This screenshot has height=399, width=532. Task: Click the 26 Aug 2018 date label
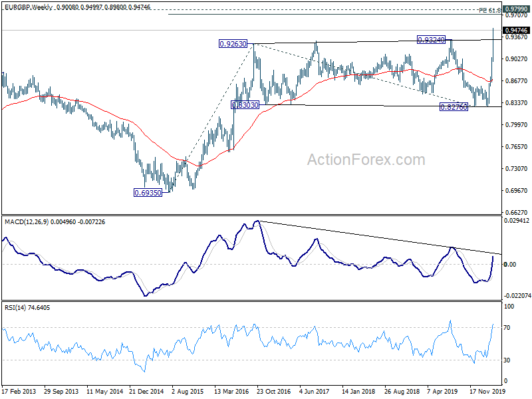click(x=402, y=391)
